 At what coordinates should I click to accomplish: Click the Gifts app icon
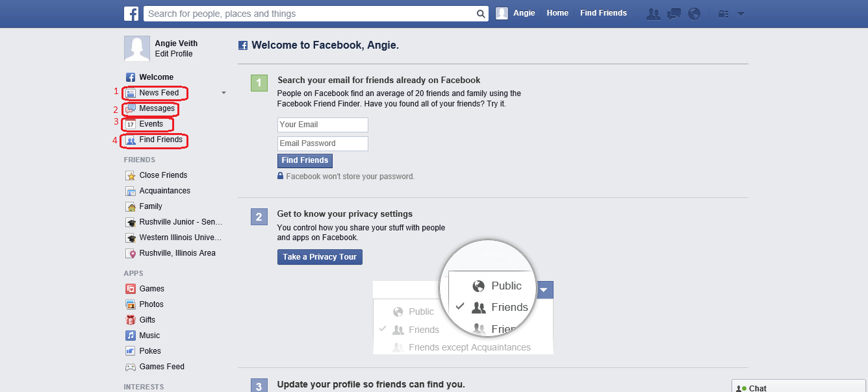(131, 320)
